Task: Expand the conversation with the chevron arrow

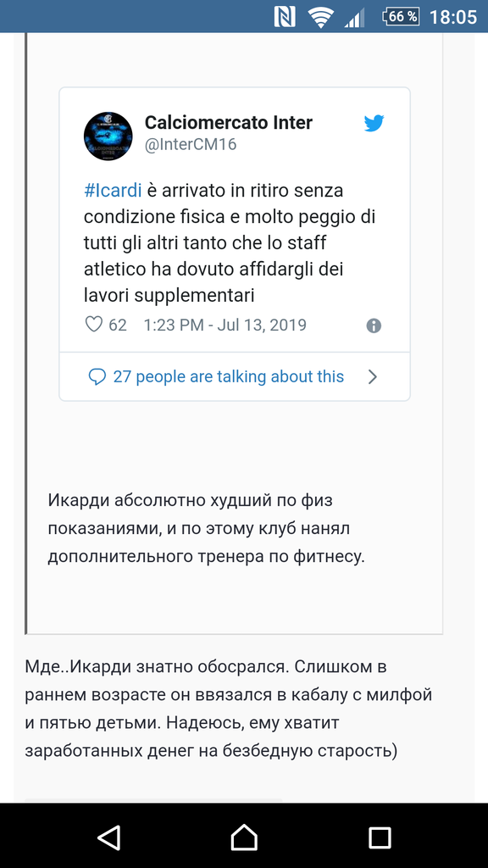Action: tap(373, 376)
